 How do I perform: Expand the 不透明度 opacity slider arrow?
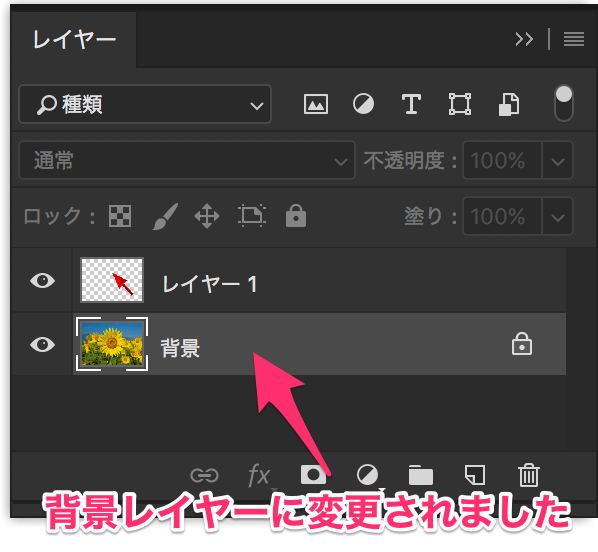point(558,160)
